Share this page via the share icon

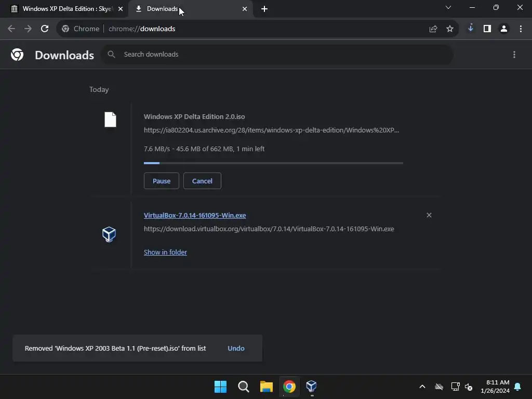(433, 29)
